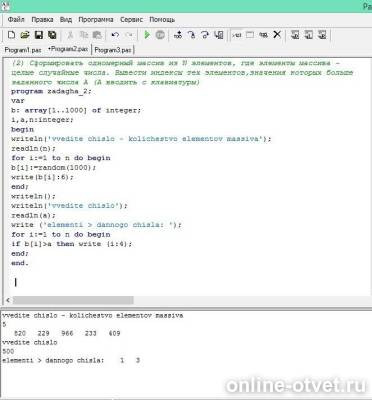Click the 'if b[i]>a then write' line
Viewport: 372px width, 400px height.
(x=71, y=244)
